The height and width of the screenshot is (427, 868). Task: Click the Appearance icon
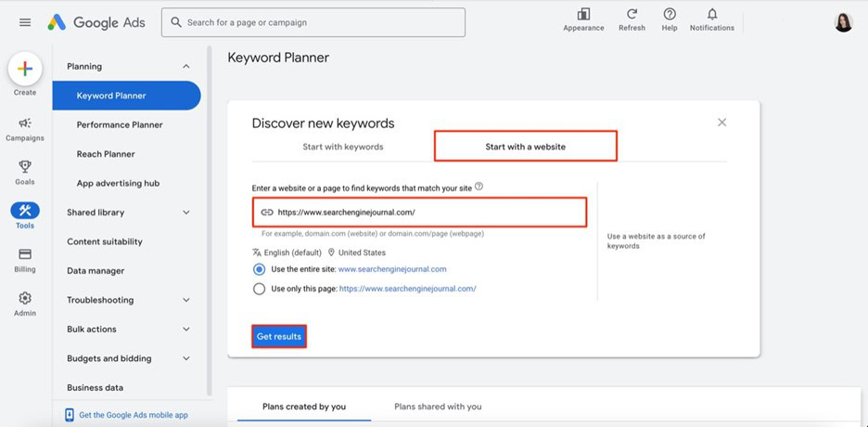pos(583,15)
